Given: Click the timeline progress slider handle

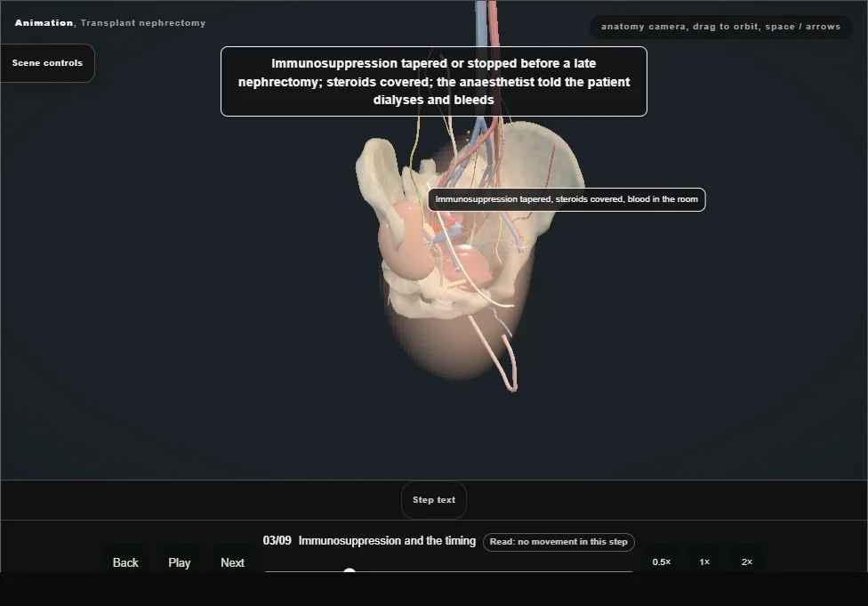Looking at the screenshot, I should [x=349, y=571].
